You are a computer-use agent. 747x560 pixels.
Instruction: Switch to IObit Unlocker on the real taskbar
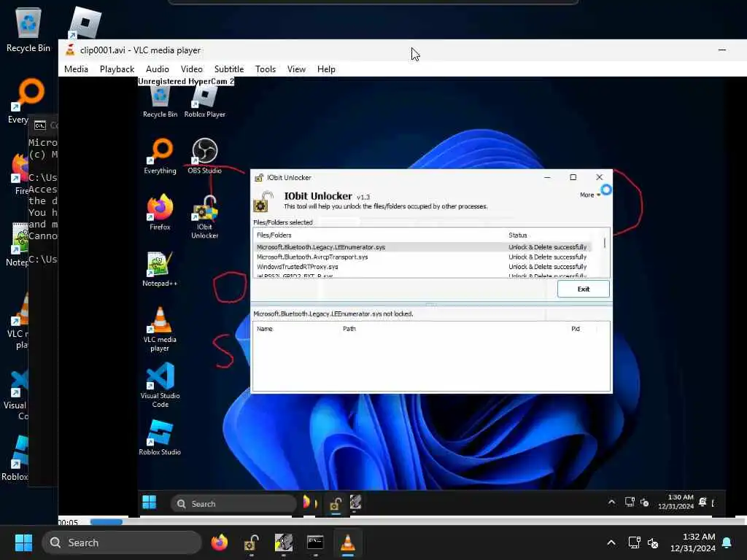pyautogui.click(x=251, y=542)
